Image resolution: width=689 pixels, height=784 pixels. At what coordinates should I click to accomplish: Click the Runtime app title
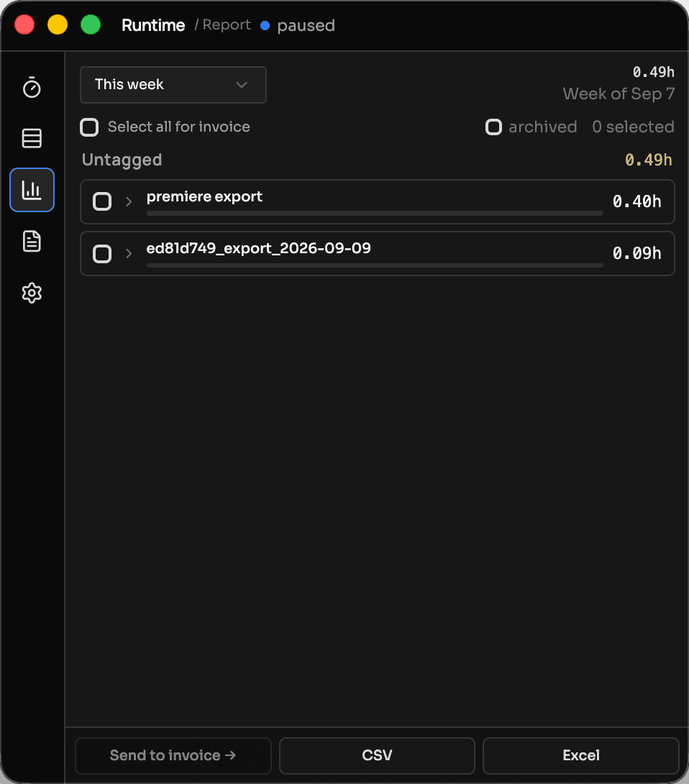tap(153, 25)
